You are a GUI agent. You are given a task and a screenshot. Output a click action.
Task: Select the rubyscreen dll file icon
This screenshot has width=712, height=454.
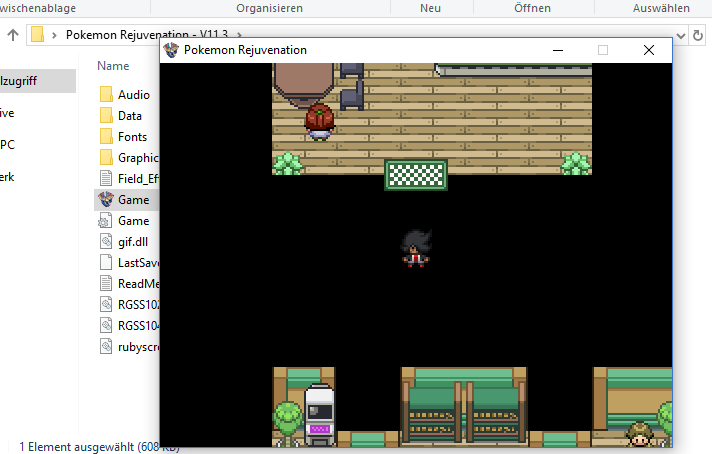[106, 346]
